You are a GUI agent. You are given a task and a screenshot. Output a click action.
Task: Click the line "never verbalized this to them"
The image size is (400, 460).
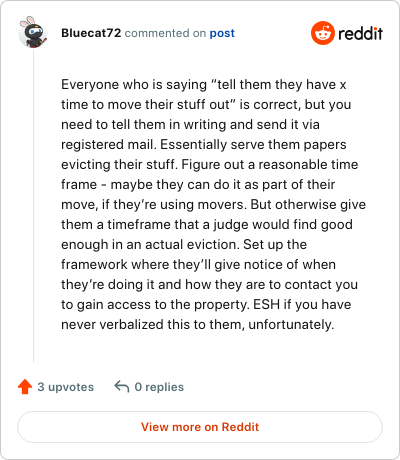[x=198, y=325]
